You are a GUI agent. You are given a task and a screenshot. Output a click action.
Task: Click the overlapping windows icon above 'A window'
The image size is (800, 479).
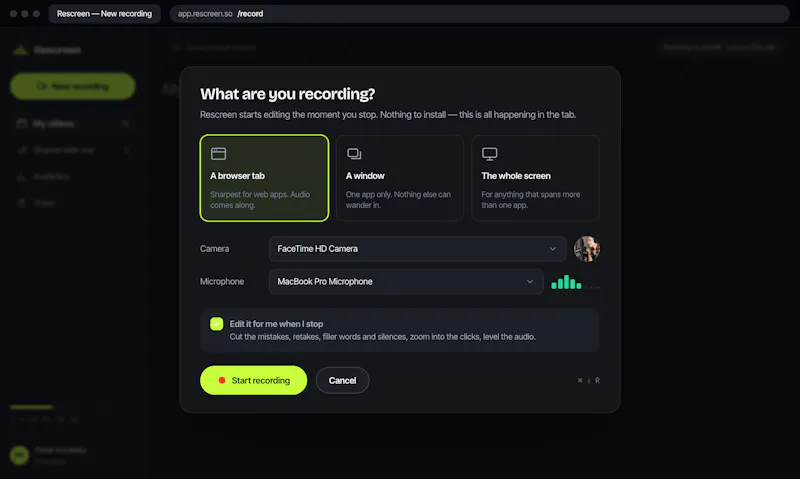[x=354, y=154]
